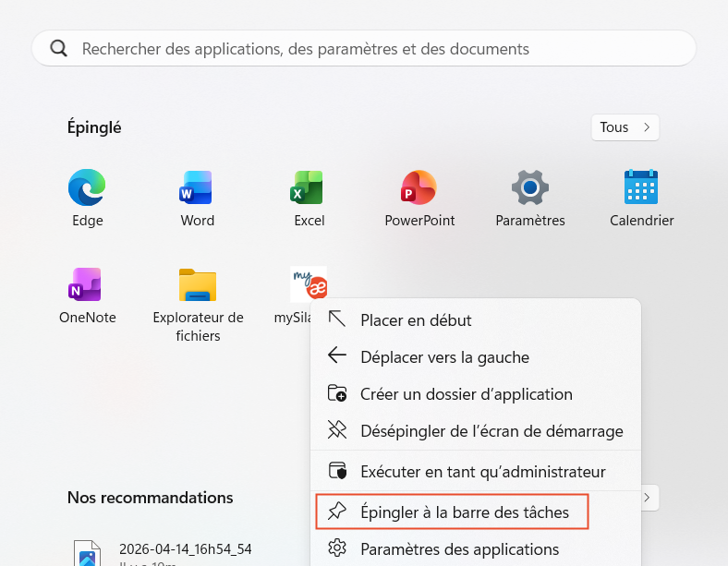This screenshot has width=728, height=566.
Task: Expand more recommendations with the chevron button
Action: pyautogui.click(x=649, y=498)
